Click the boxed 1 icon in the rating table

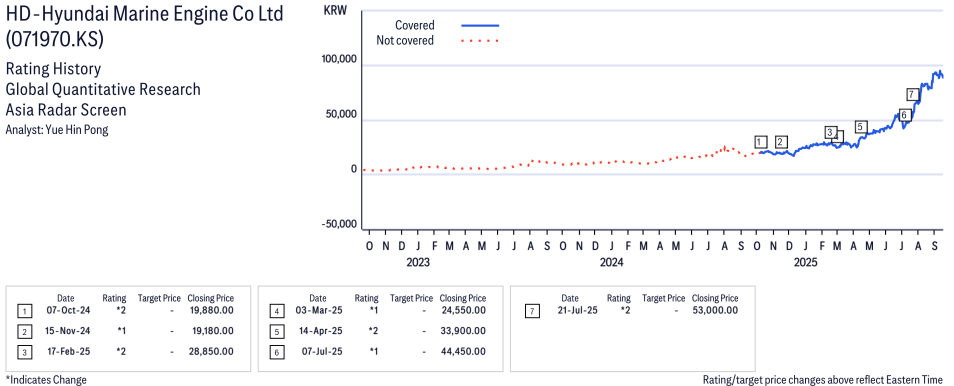click(x=24, y=312)
